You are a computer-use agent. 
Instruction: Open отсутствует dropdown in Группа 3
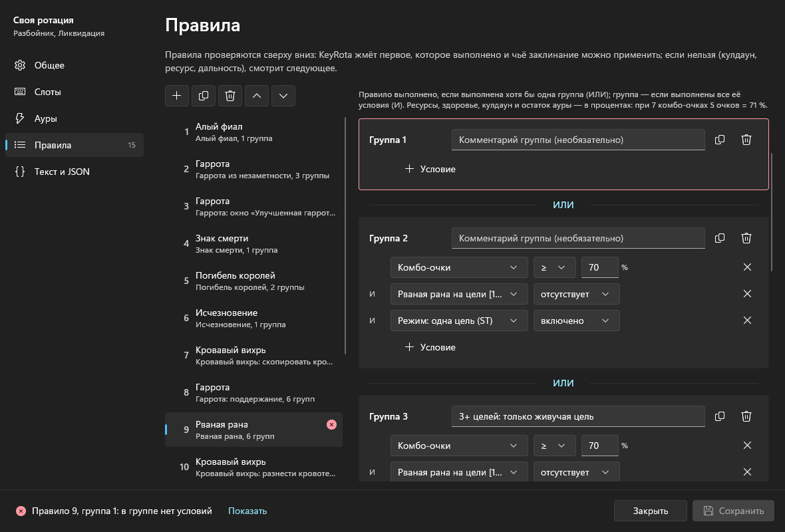point(576,472)
